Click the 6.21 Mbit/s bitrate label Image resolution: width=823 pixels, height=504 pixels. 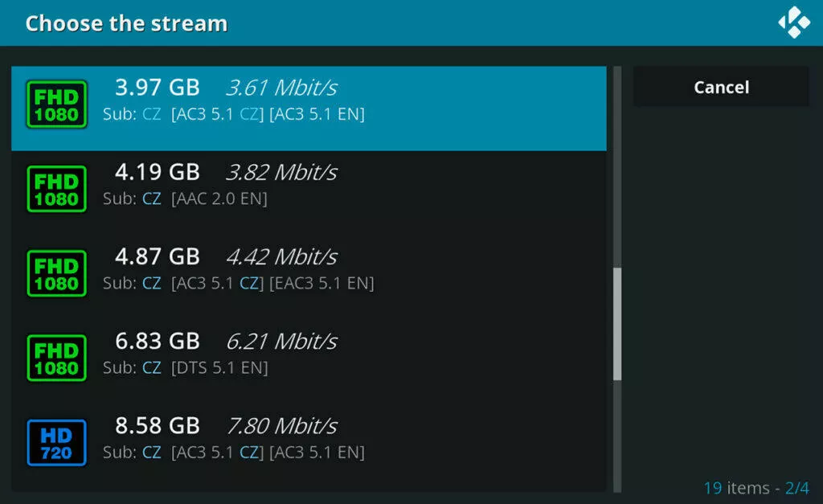tap(282, 342)
